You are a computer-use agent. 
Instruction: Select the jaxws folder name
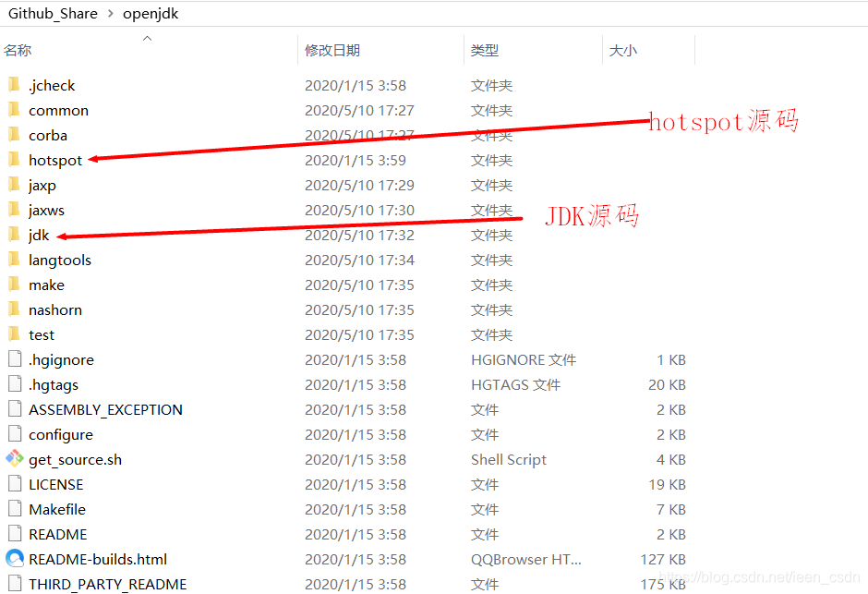click(46, 211)
